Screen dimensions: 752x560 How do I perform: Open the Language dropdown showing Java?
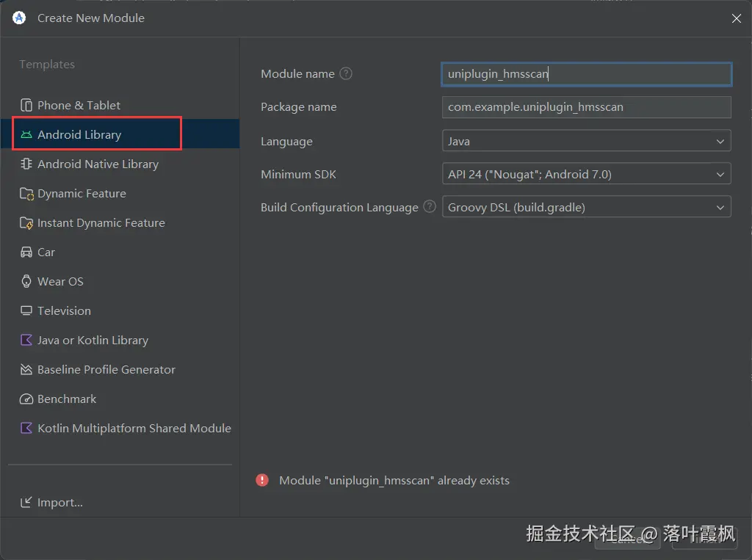pos(586,141)
